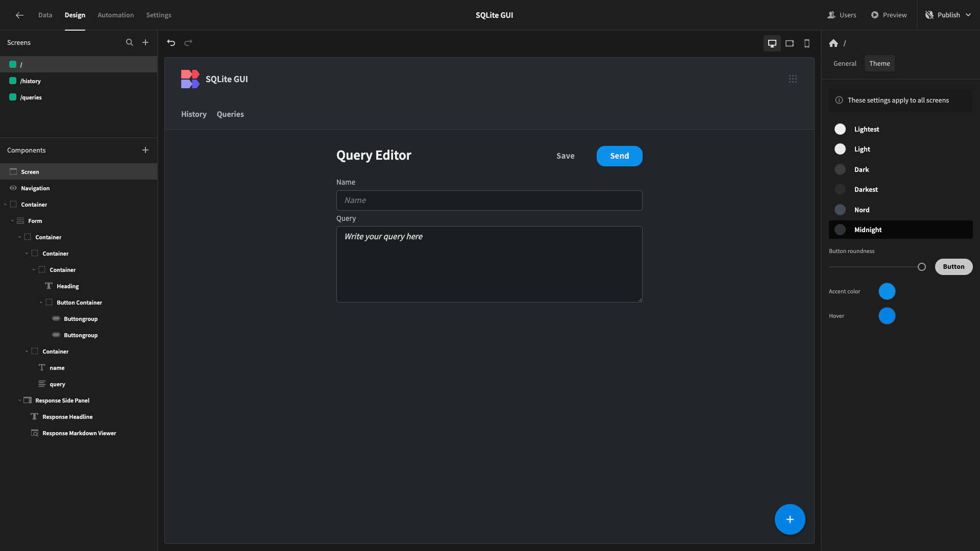The image size is (980, 551).
Task: Click the blue floating plus button
Action: click(790, 519)
